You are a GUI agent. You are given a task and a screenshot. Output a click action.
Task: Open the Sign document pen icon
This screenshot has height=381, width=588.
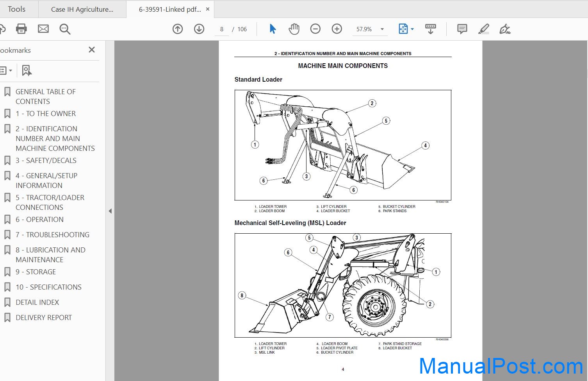(x=505, y=29)
